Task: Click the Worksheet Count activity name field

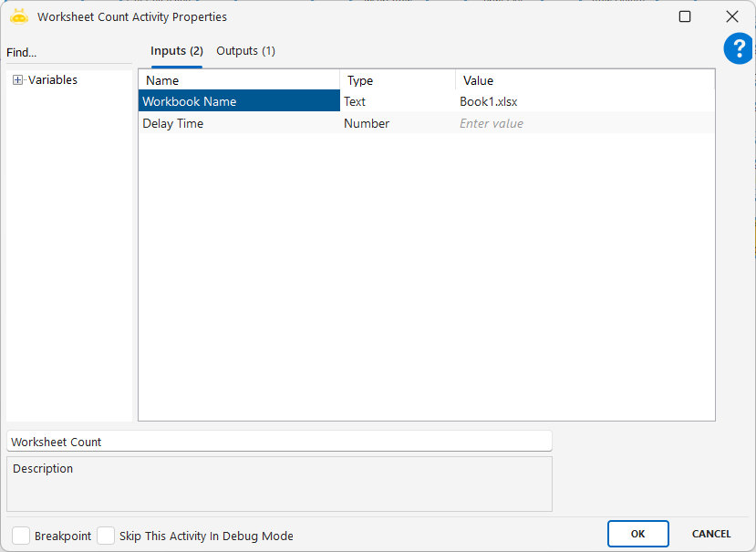Action: tap(279, 442)
